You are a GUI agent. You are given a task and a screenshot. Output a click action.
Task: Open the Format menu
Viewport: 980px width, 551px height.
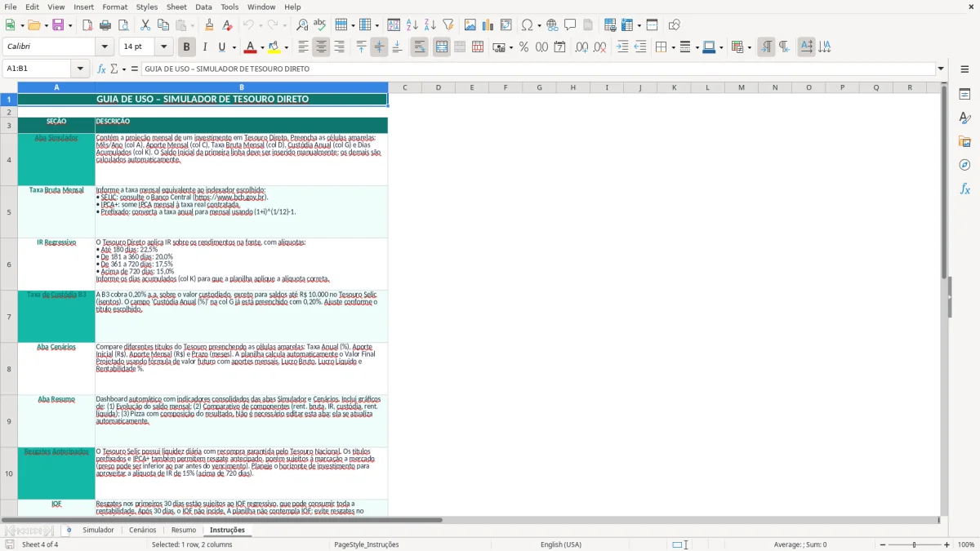tap(114, 7)
